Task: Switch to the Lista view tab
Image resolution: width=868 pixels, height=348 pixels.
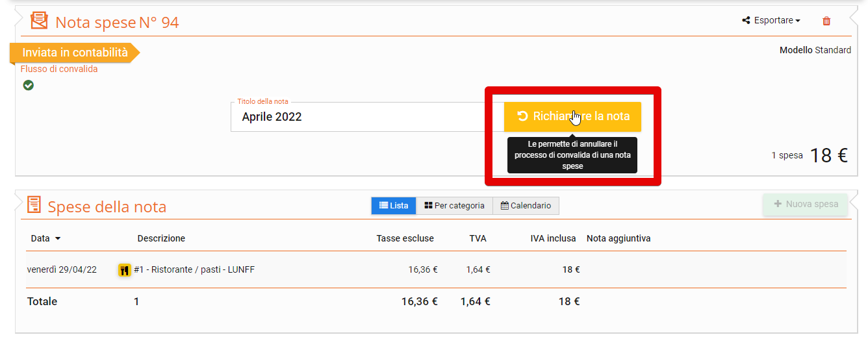Action: point(394,206)
